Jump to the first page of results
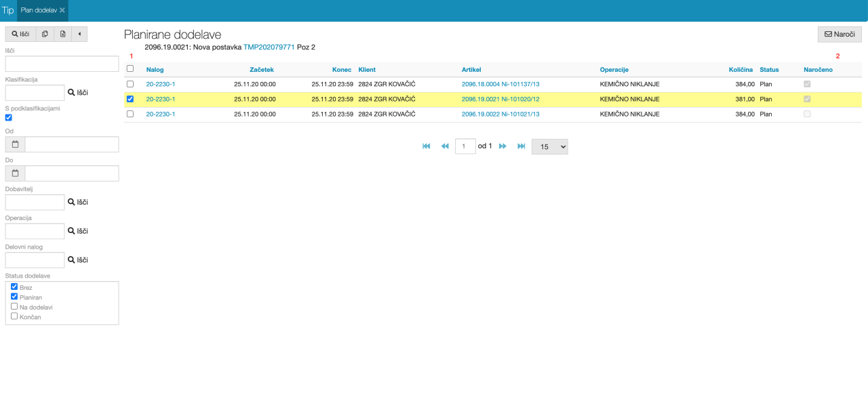The image size is (868, 403). [426, 146]
